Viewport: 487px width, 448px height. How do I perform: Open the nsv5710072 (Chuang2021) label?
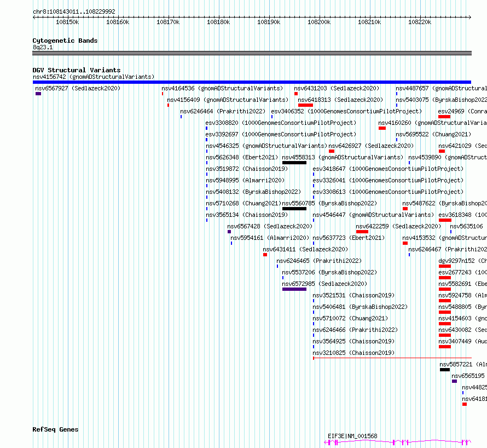click(x=350, y=318)
